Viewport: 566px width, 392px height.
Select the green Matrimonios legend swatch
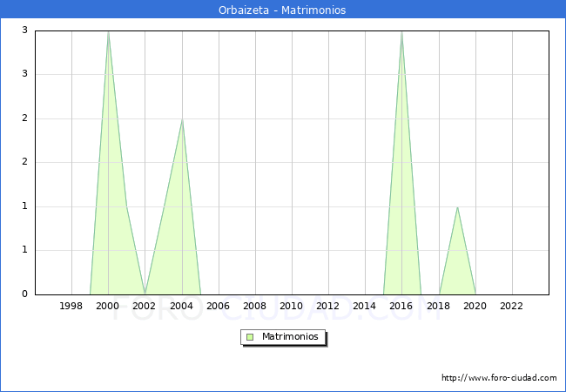point(250,337)
